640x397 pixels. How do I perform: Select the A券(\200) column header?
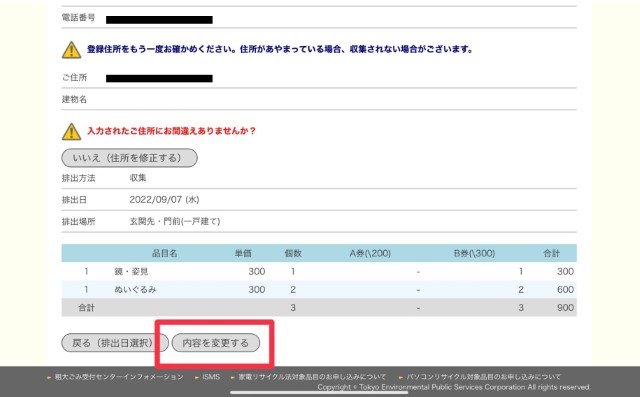point(370,253)
